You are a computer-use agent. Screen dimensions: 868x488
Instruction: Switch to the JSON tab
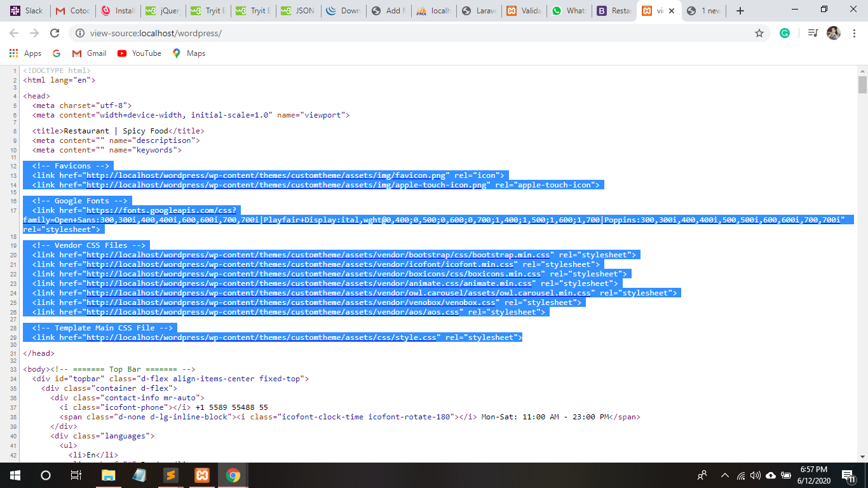298,11
